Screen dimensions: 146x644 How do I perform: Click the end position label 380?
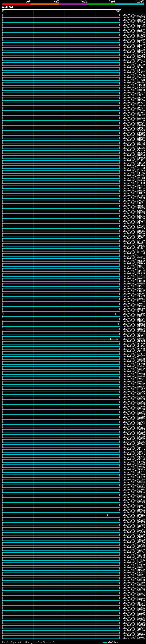pos(118,11)
